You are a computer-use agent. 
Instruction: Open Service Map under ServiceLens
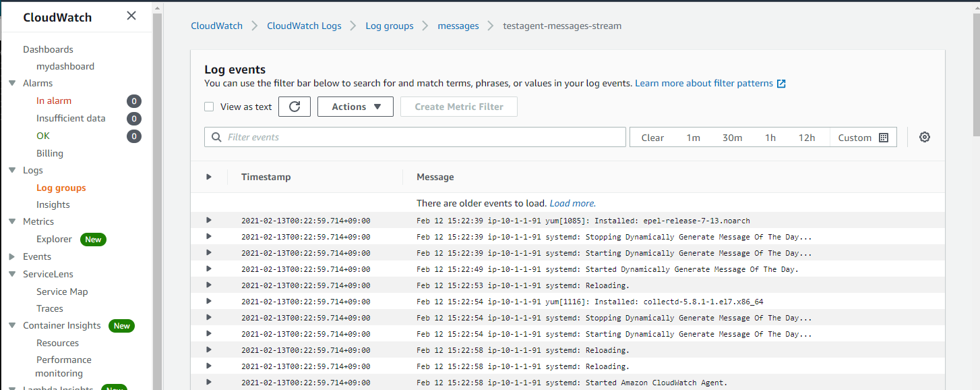(62, 291)
